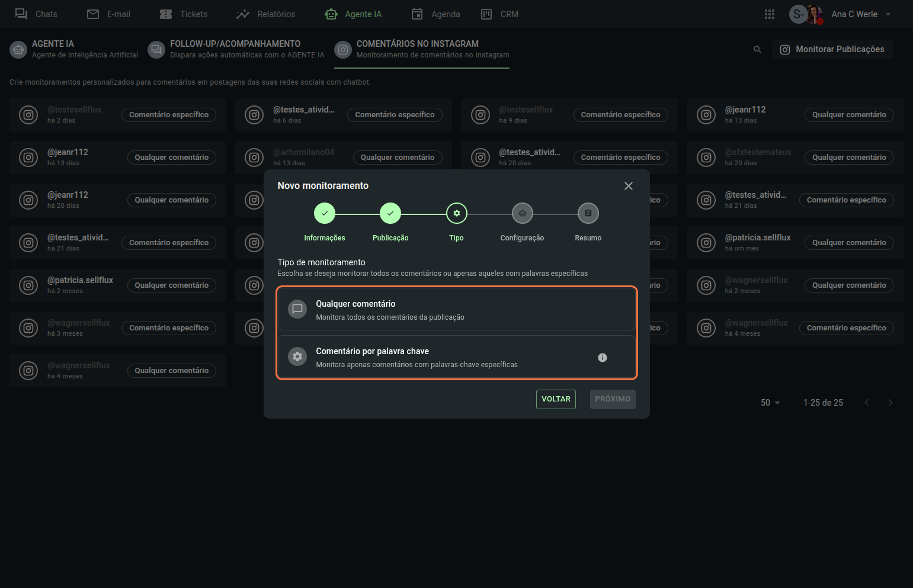Click the info icon on keyword comment option
This screenshot has width=913, height=588.
tap(602, 358)
